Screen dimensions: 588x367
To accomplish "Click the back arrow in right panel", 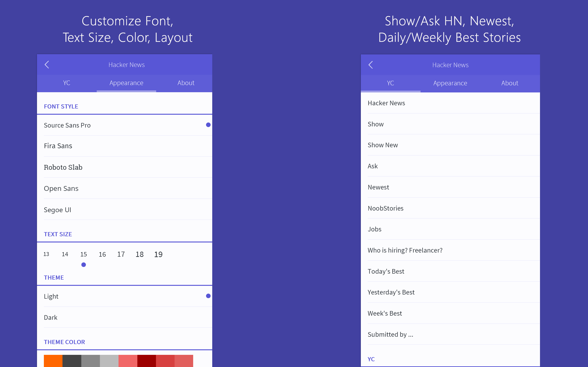I will [x=370, y=65].
